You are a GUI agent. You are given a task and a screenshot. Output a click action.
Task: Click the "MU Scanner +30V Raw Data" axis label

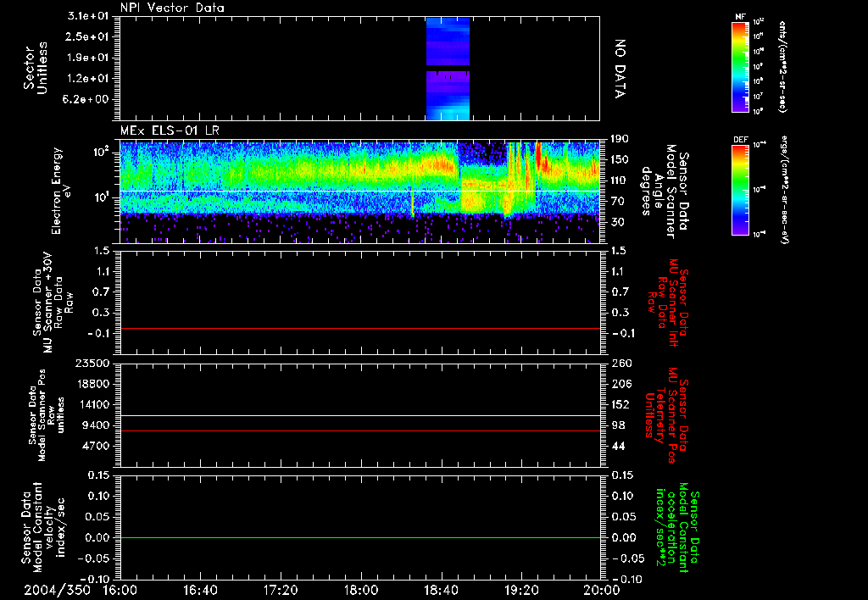tap(53, 303)
